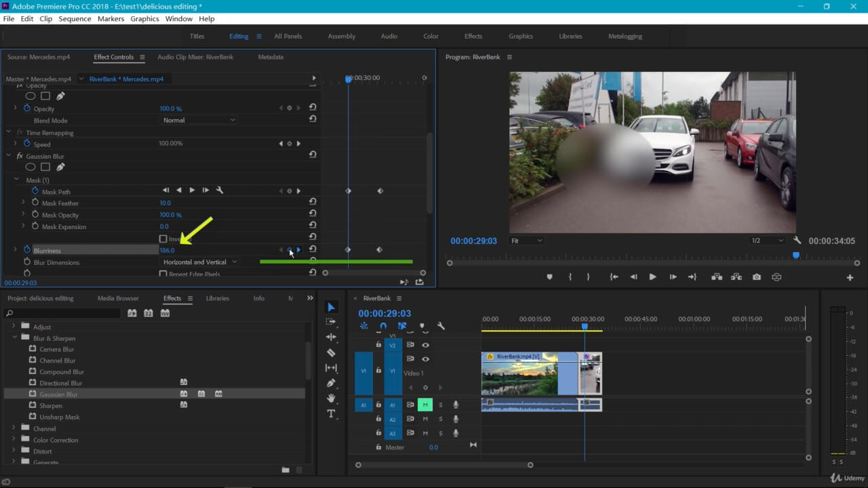Export frame with camera icon
Viewport: 868px width, 488px height.
pyautogui.click(x=757, y=277)
